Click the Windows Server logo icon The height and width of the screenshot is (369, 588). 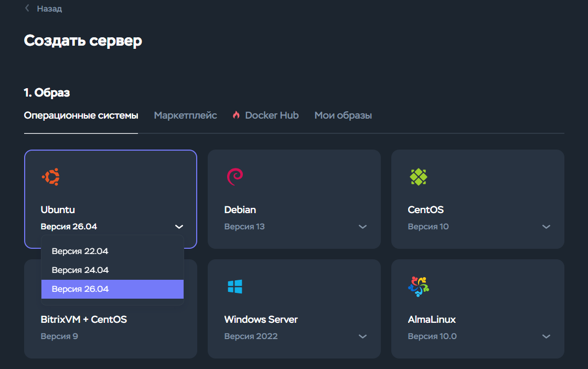pyautogui.click(x=235, y=287)
